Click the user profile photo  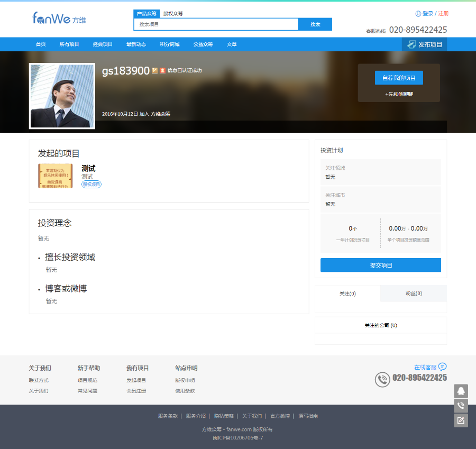click(x=62, y=96)
